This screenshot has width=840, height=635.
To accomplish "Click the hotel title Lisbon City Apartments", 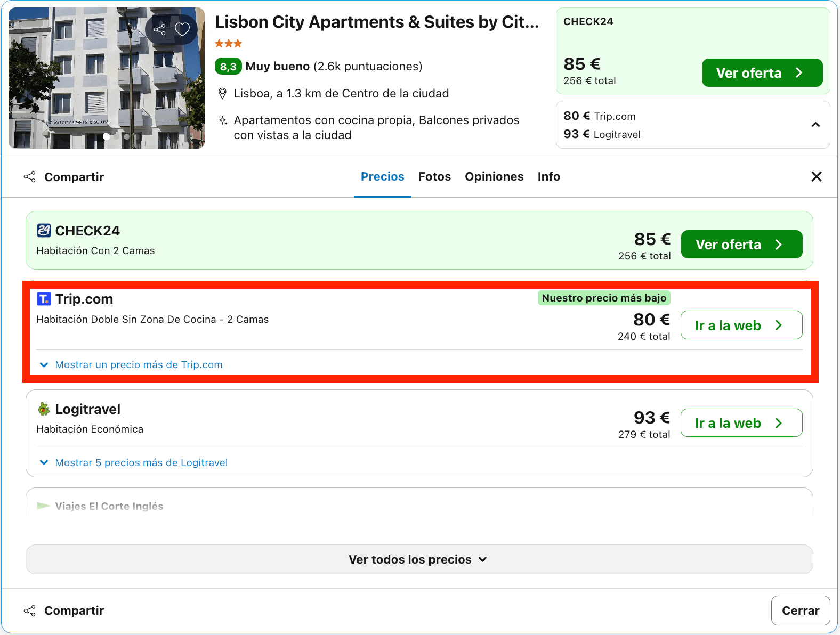I will [377, 22].
